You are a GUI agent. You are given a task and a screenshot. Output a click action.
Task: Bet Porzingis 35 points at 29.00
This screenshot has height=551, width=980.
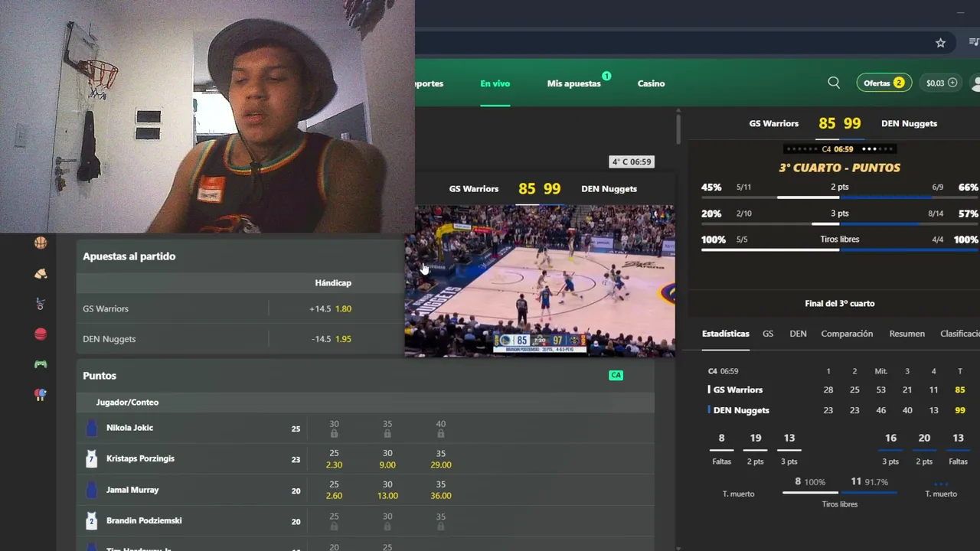pyautogui.click(x=440, y=459)
